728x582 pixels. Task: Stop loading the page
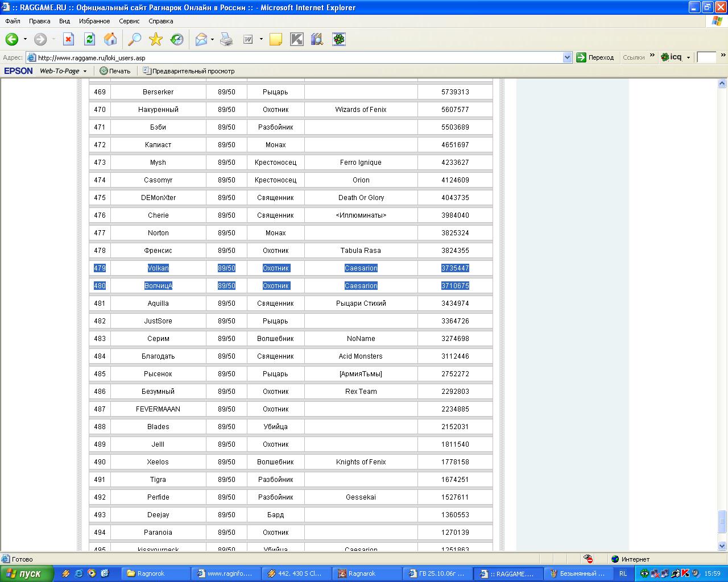point(68,39)
